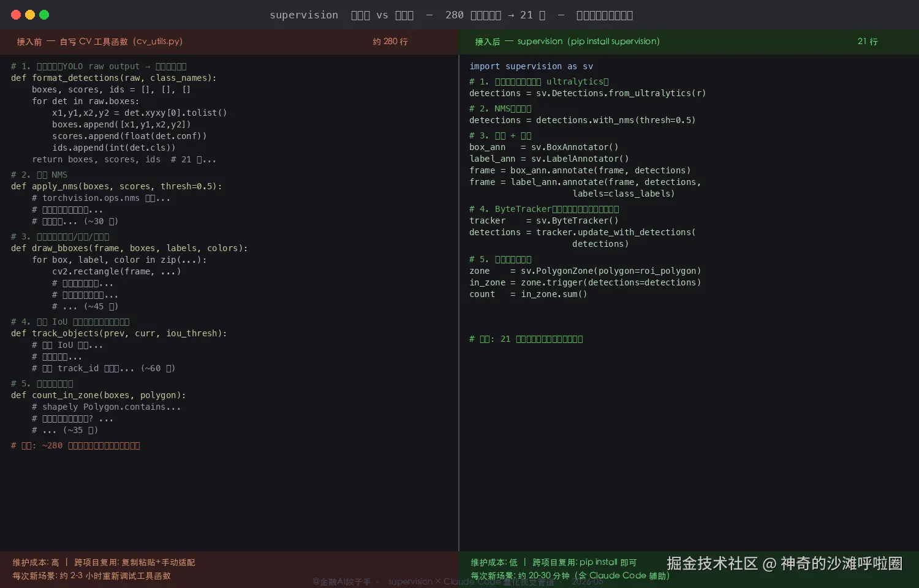
Task: Click the '# 4. ByteTracker' comment line
Action: point(544,209)
